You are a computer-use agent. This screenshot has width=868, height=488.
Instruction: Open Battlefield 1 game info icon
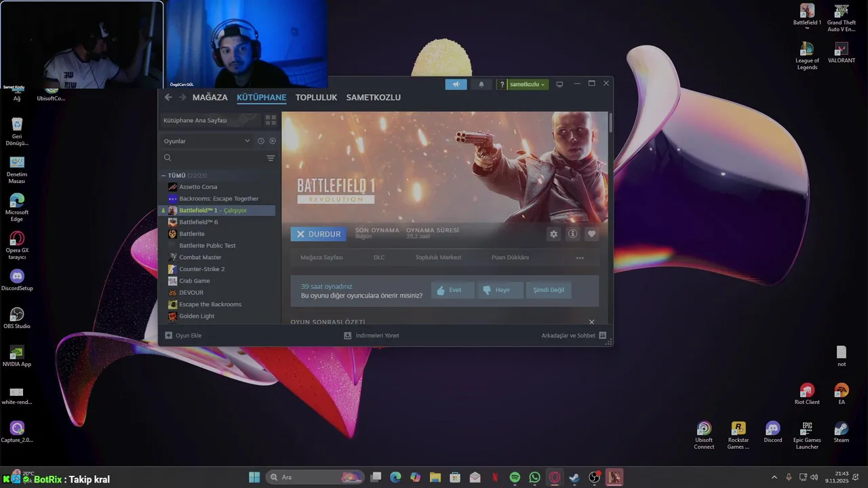coord(572,234)
